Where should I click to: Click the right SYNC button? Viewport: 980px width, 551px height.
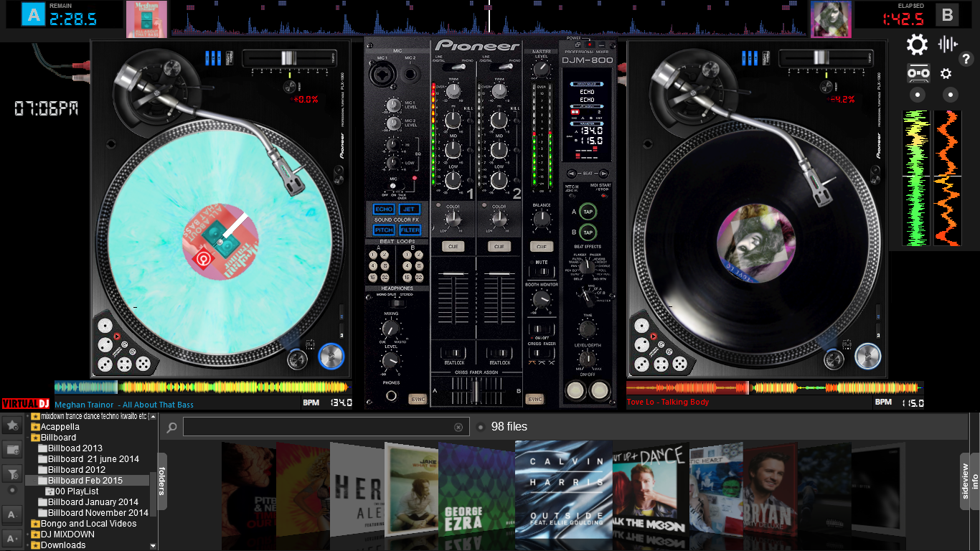click(534, 399)
